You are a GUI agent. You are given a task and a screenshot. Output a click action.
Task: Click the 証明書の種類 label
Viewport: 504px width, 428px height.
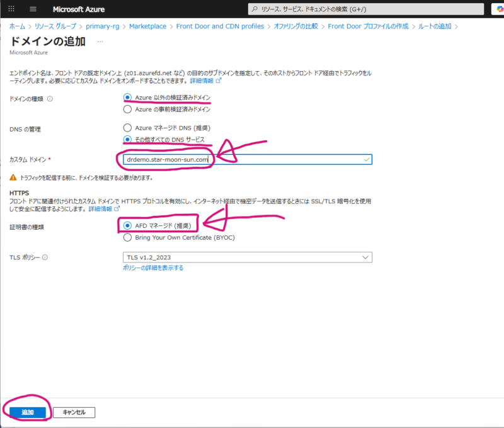click(26, 227)
